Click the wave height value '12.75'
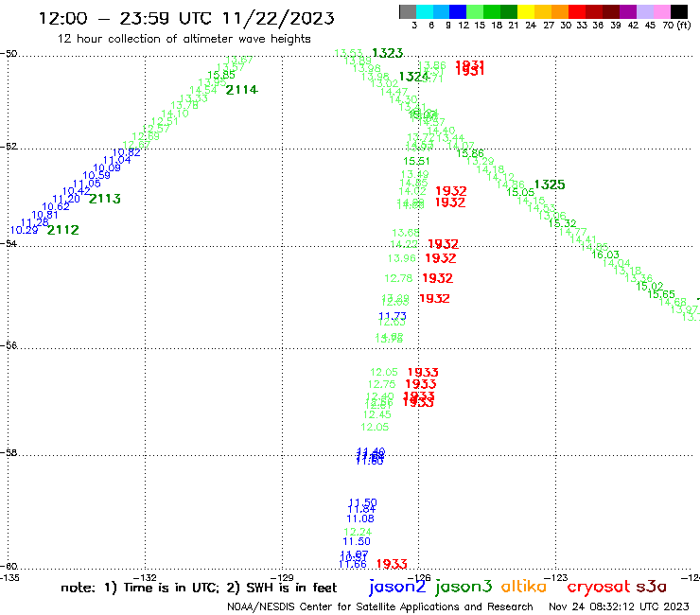 (x=382, y=384)
